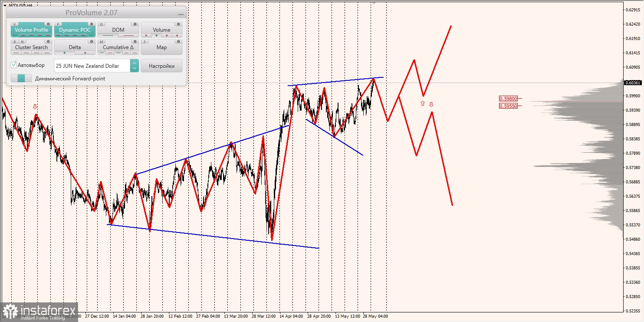Viewport: 644px width, 322px height.
Task: Open Dynamic POC gear settings
Action: coord(92,24)
